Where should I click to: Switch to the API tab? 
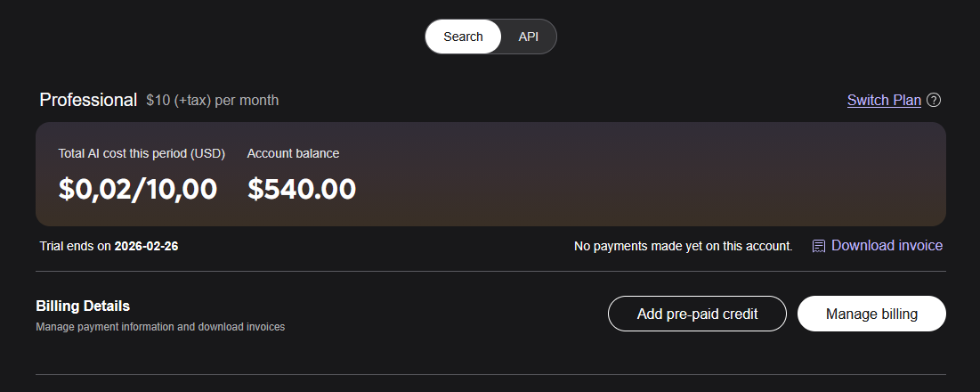pyautogui.click(x=528, y=37)
